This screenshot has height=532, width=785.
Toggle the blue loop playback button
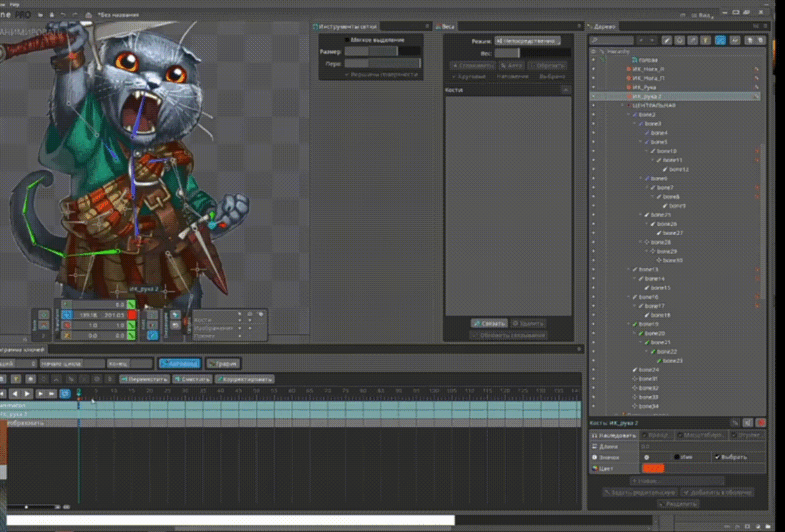tap(64, 393)
